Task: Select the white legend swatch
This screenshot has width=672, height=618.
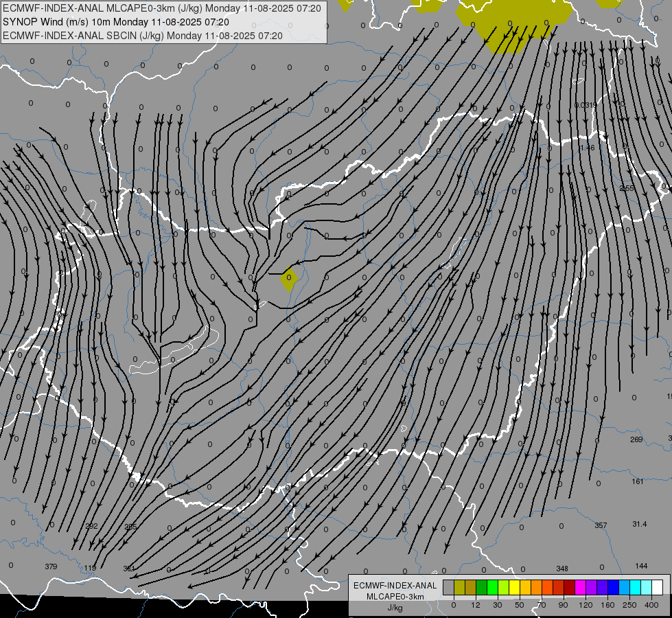Action: click(657, 587)
